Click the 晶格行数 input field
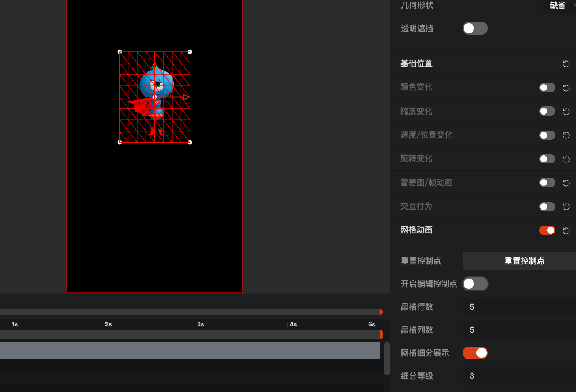Screen dimensions: 576x392 [x=519, y=307]
